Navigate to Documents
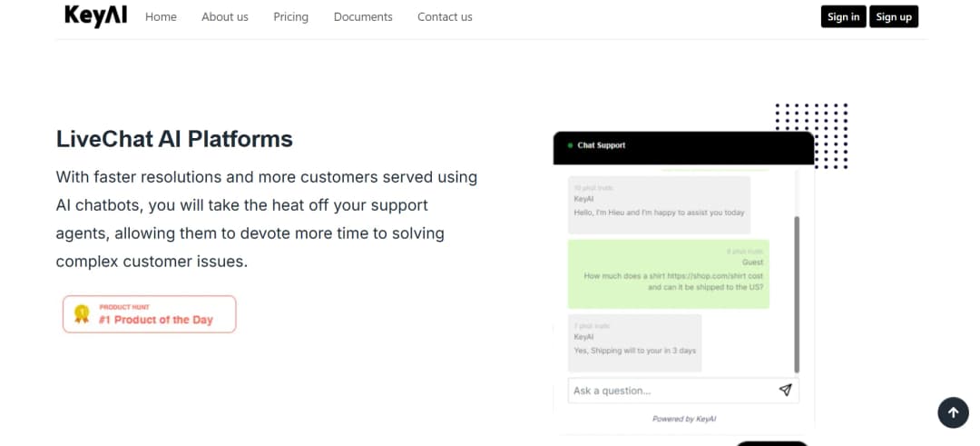This screenshot has width=980, height=446. (x=363, y=17)
